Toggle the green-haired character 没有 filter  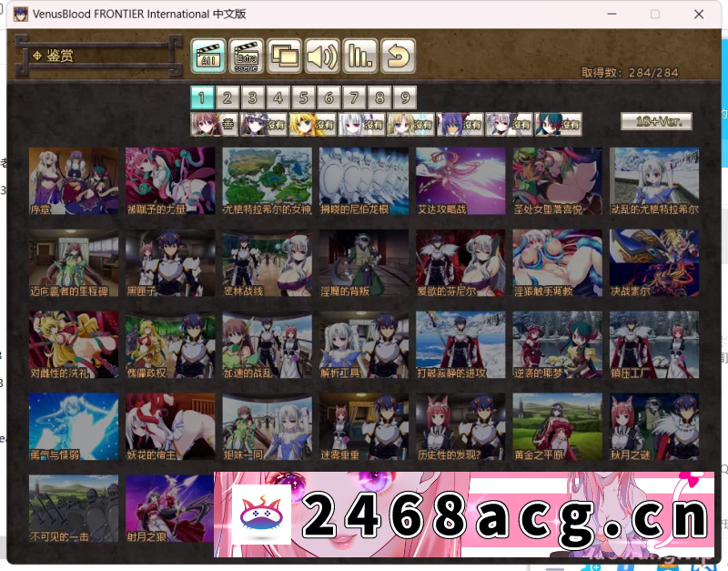tap(559, 124)
